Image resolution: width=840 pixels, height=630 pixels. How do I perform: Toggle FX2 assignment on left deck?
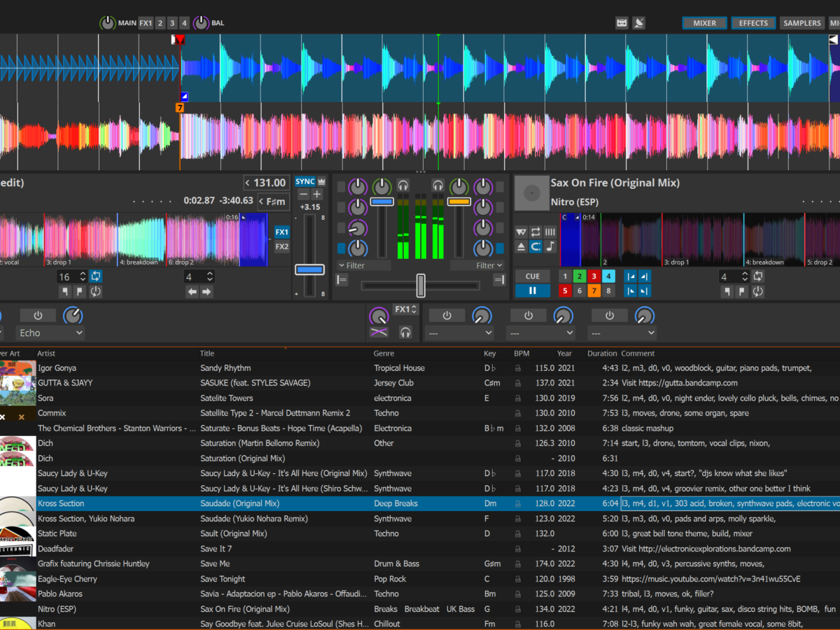[x=281, y=247]
